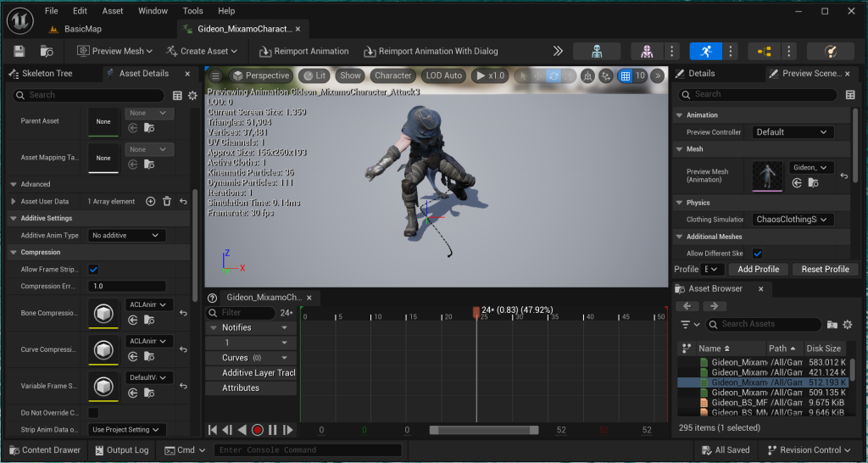
Task: Open Preview Mesh dropdown in toolbar
Action: pos(114,51)
